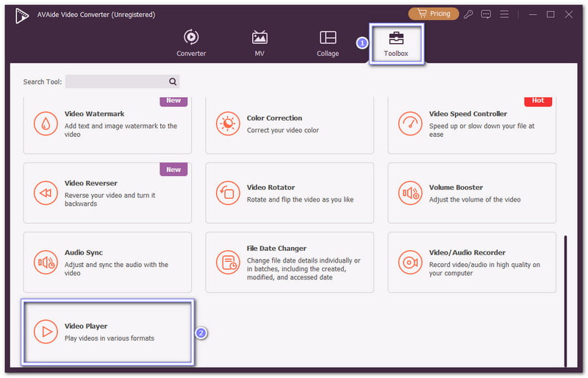Go to the MV tab

[x=259, y=44]
